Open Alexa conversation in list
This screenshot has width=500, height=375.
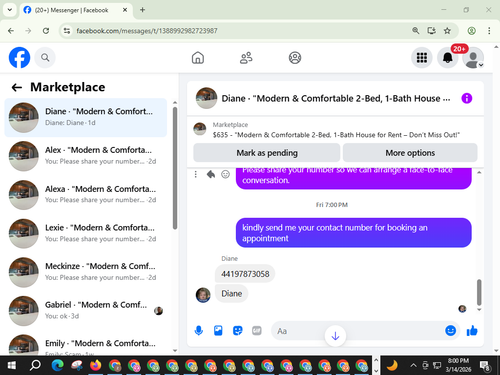[x=86, y=195]
